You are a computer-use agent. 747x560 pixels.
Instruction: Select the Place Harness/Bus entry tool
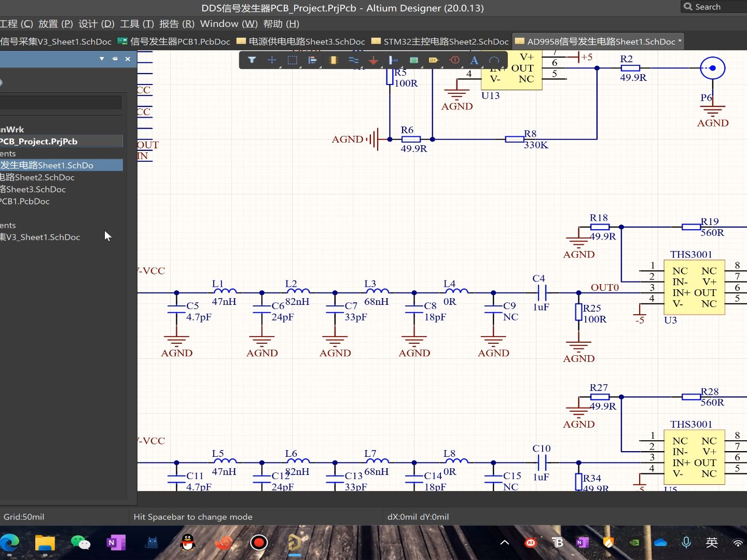pyautogui.click(x=394, y=60)
